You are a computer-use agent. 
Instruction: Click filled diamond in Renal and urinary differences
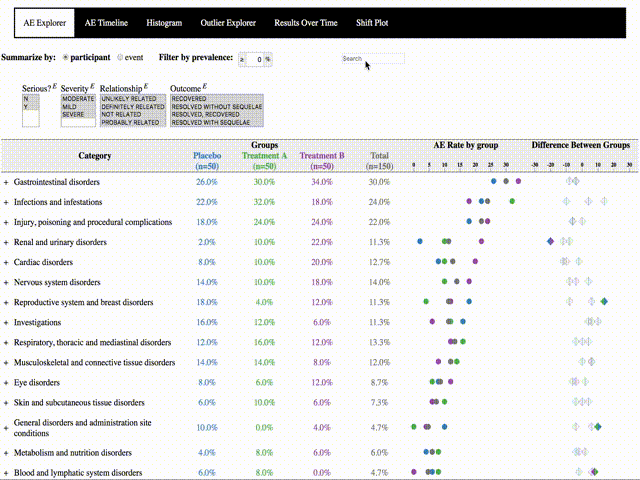[550, 241]
